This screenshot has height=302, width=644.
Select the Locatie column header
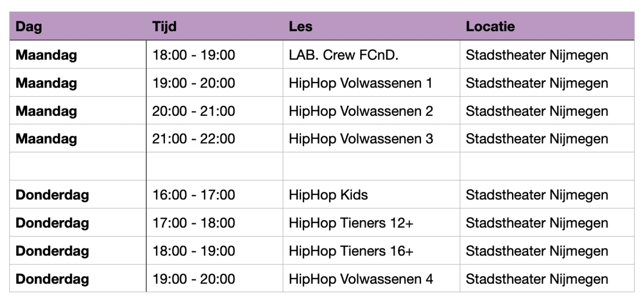pyautogui.click(x=490, y=26)
